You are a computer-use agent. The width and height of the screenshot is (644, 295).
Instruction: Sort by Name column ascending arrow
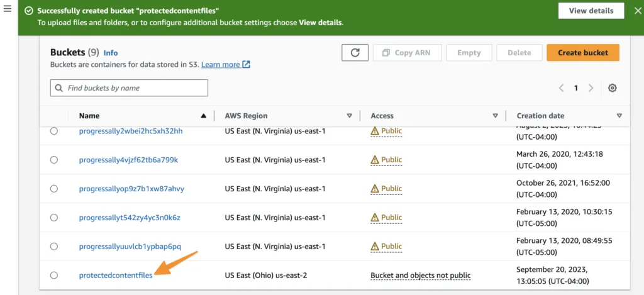click(203, 116)
